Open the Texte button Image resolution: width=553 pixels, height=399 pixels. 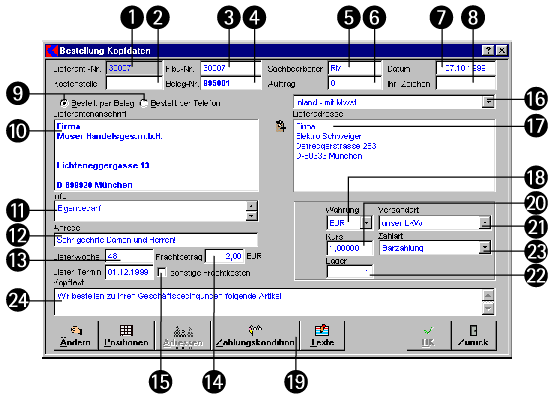pyautogui.click(x=322, y=335)
